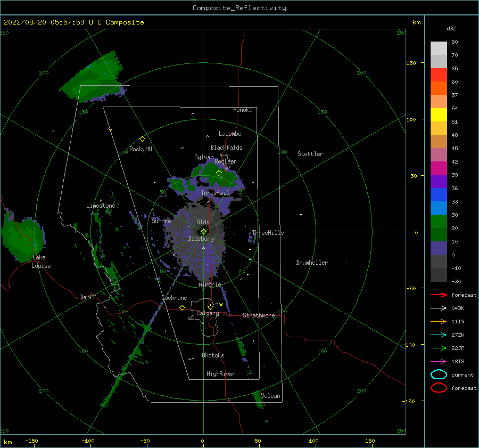Select the yellow diamond marker in Calgary
Image resolution: width=479 pixels, height=448 pixels.
[210, 307]
